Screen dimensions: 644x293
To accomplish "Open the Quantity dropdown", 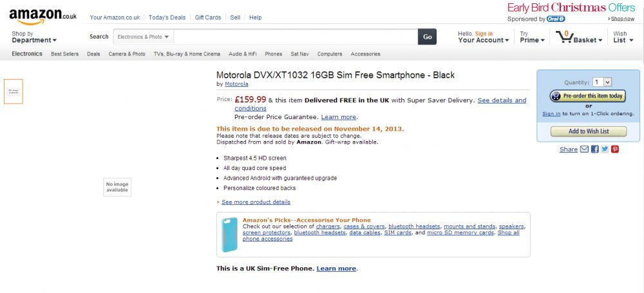I will [x=602, y=82].
